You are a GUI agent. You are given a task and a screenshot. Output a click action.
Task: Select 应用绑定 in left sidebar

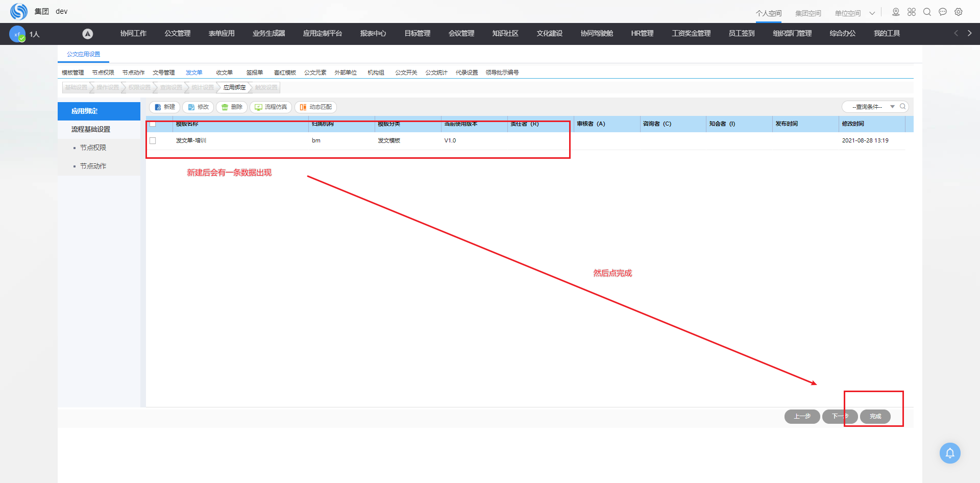point(99,111)
